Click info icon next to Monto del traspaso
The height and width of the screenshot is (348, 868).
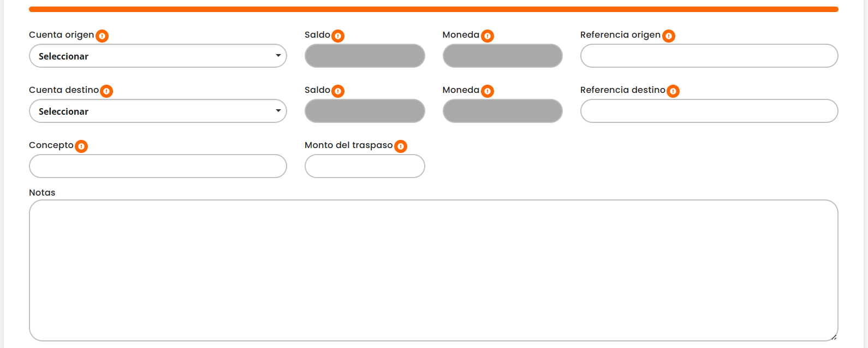(x=401, y=146)
